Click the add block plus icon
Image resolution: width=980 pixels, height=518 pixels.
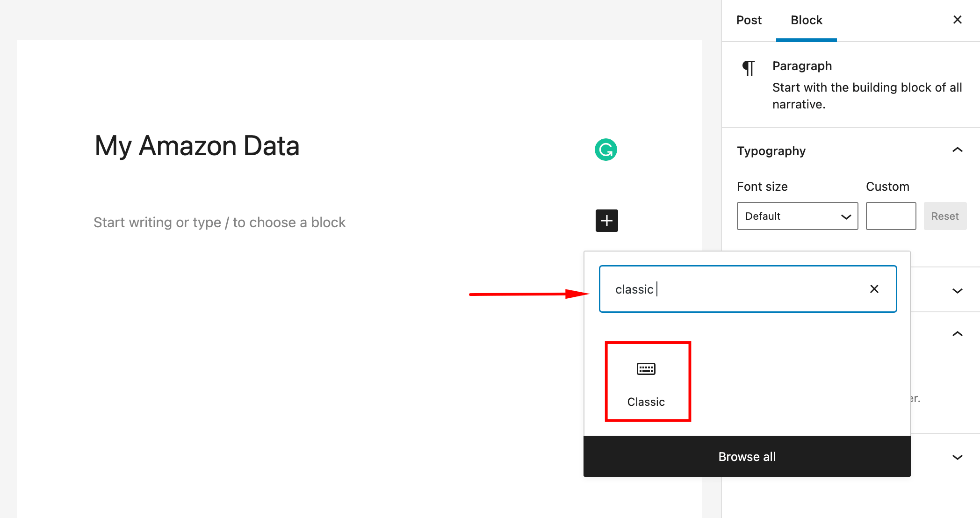pos(606,220)
